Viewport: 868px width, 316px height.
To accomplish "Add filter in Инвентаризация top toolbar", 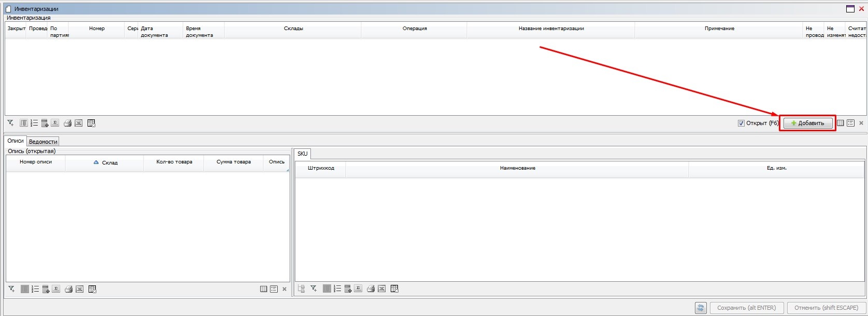I will point(10,123).
